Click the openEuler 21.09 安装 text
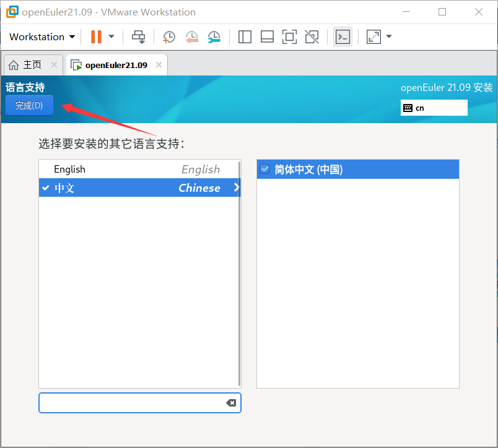 [447, 87]
